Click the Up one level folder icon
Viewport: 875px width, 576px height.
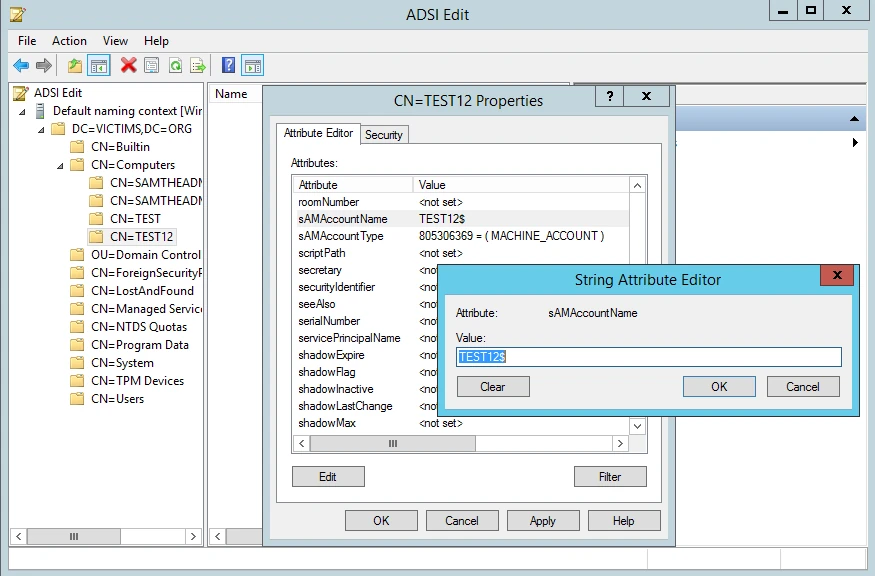click(x=75, y=66)
